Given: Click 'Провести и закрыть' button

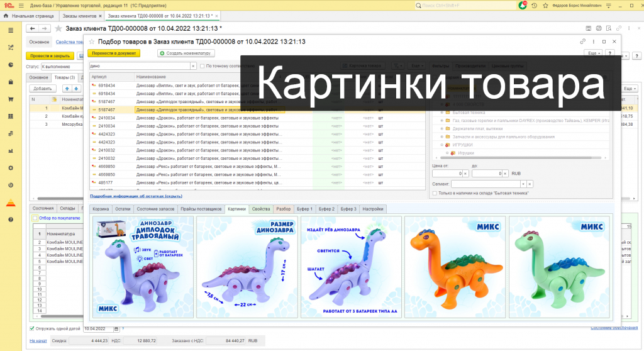Looking at the screenshot, I should coord(50,55).
